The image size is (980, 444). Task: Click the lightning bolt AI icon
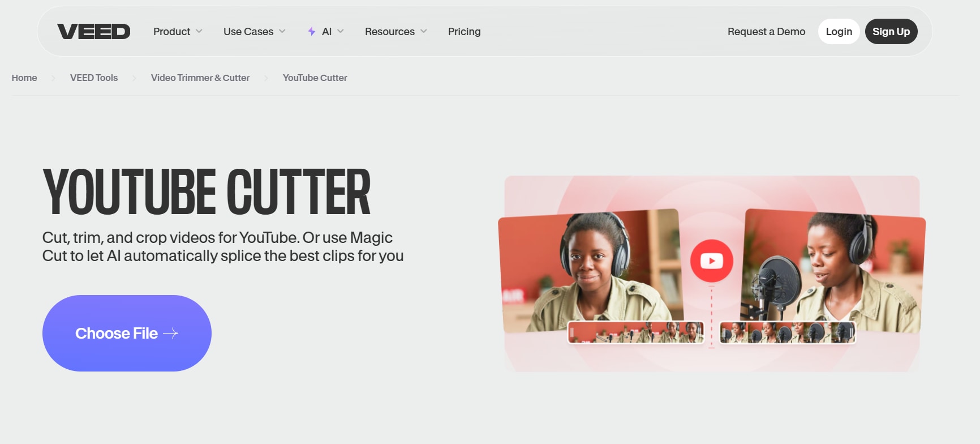[311, 32]
